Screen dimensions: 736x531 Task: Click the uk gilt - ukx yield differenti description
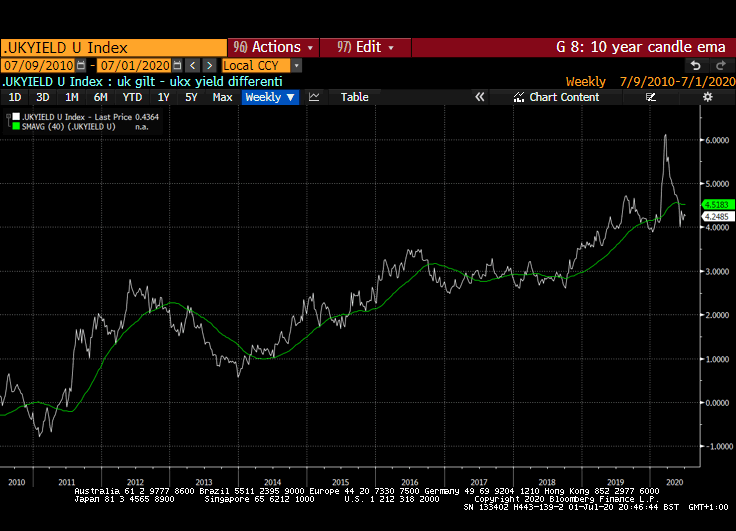coord(199,82)
